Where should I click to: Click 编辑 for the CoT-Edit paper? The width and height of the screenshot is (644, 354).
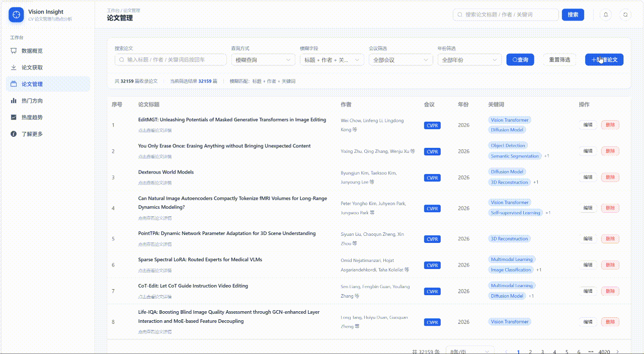[588, 291]
